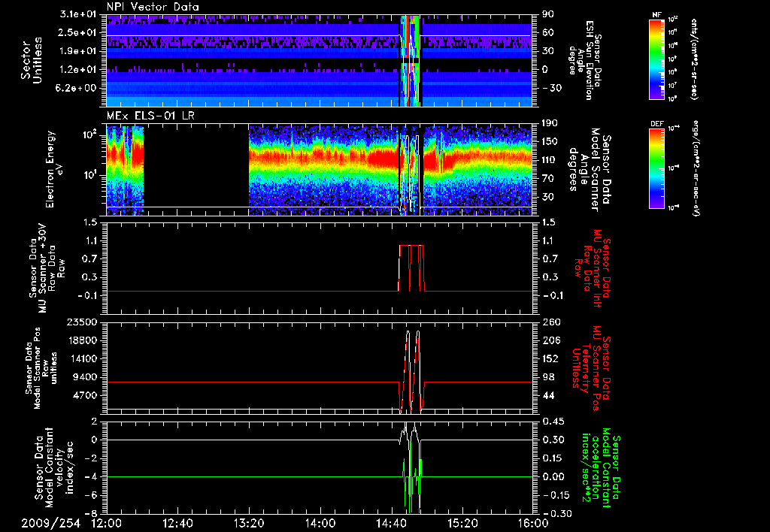This screenshot has width=770, height=532.
Task: Click the "44" telemetry tick value
Action: 548,395
